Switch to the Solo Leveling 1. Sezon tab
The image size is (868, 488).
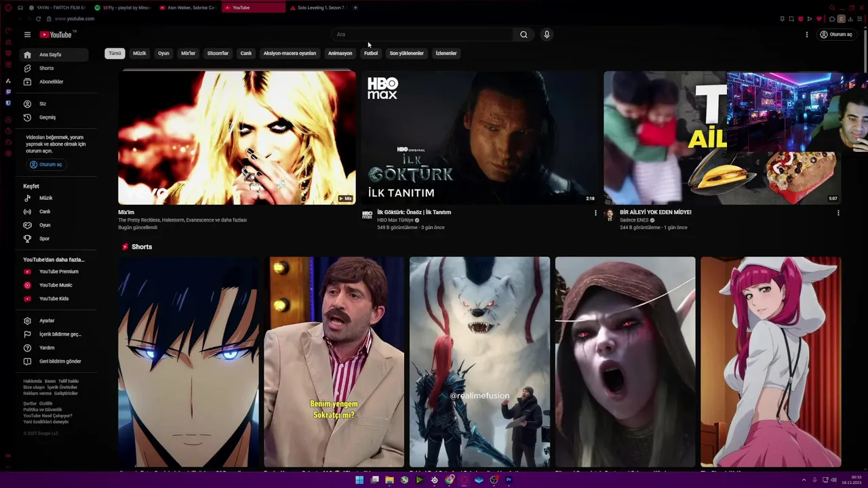click(x=318, y=7)
